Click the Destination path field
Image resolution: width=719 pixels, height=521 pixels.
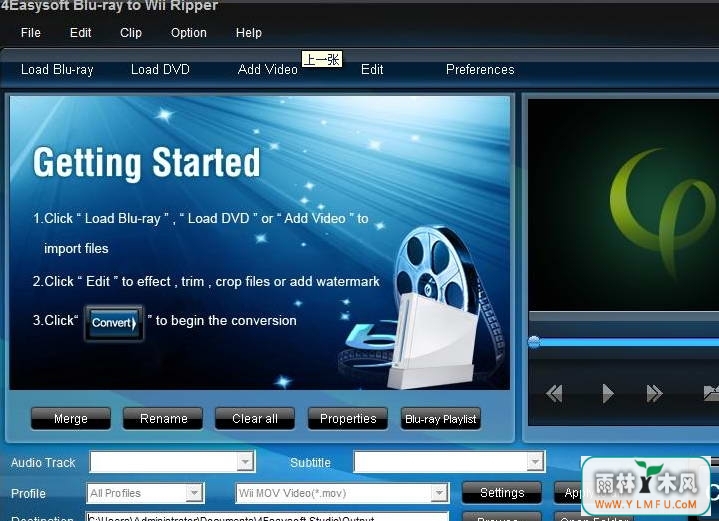(x=267, y=517)
